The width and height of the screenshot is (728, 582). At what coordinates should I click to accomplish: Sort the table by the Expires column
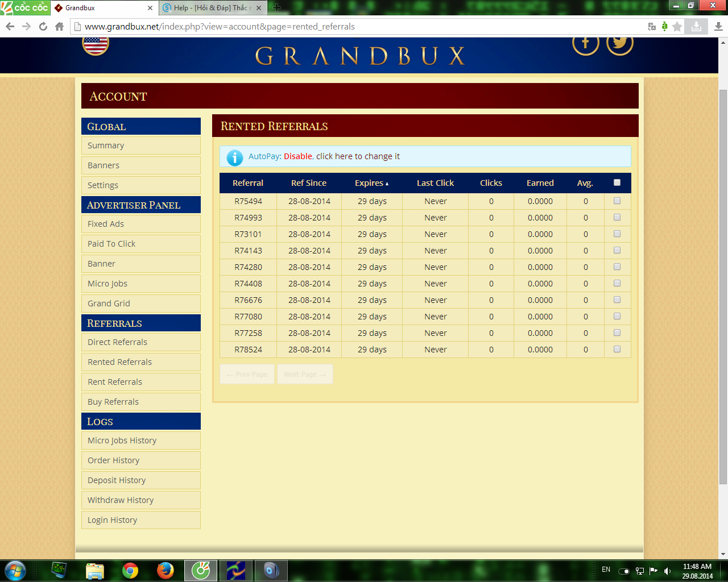[x=371, y=183]
